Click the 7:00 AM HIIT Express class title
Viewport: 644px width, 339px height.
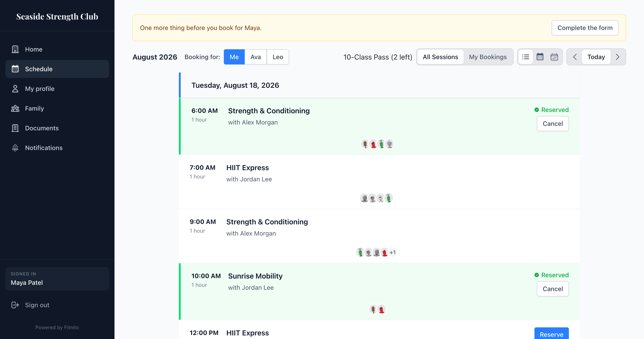[x=248, y=168]
